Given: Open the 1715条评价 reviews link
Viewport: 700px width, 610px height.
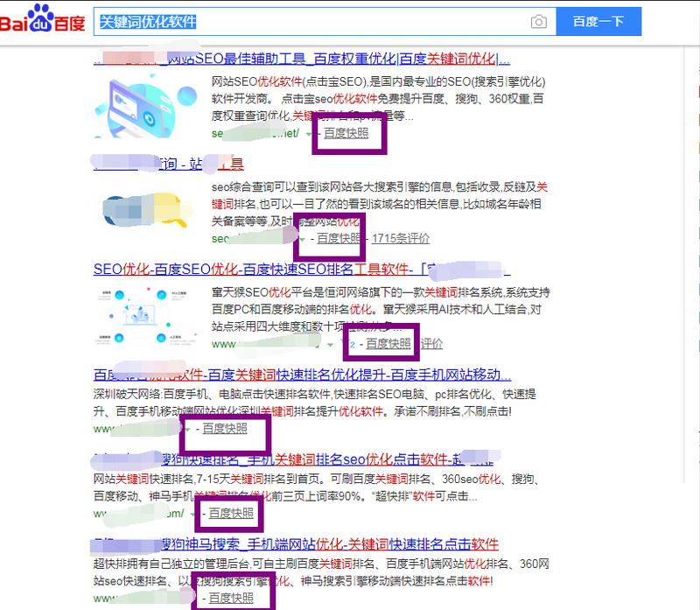Looking at the screenshot, I should (401, 238).
